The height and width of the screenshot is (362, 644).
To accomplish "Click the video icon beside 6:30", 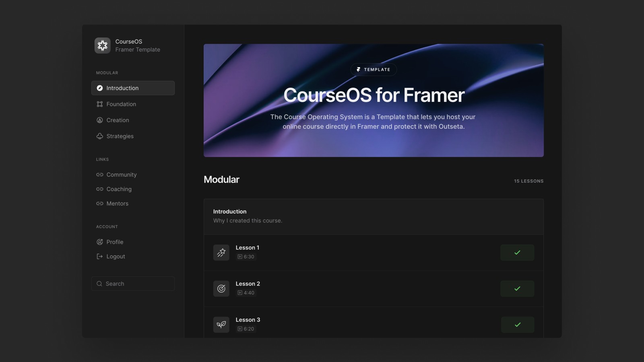I will [x=240, y=257].
